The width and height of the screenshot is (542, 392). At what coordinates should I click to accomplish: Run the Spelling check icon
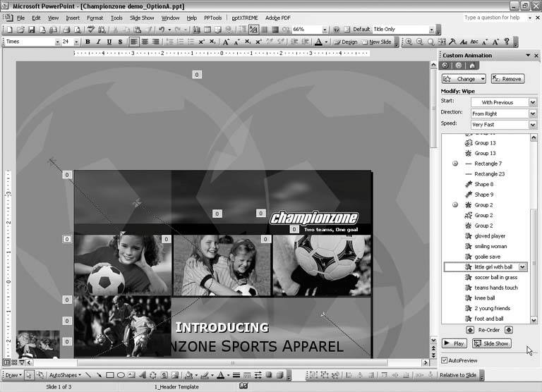[x=90, y=30]
